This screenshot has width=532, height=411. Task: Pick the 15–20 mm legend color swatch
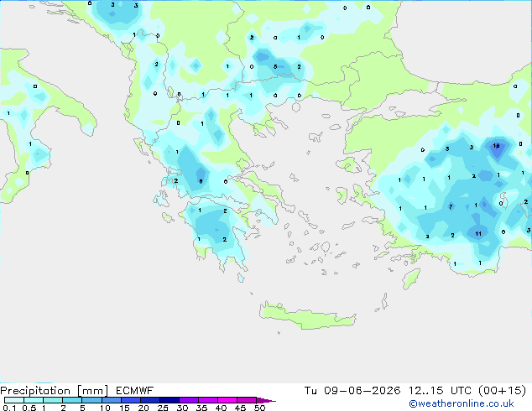(x=131, y=400)
